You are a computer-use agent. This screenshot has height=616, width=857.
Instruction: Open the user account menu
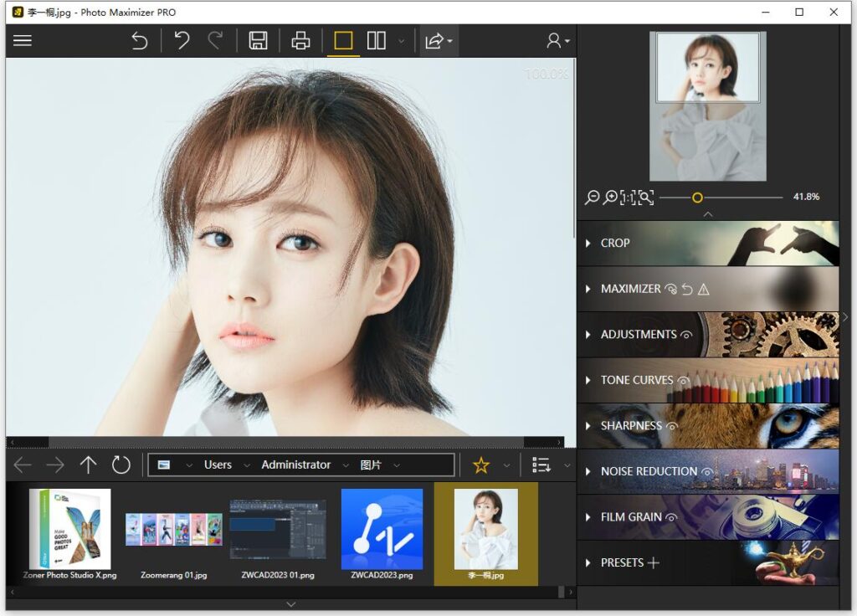coord(552,40)
